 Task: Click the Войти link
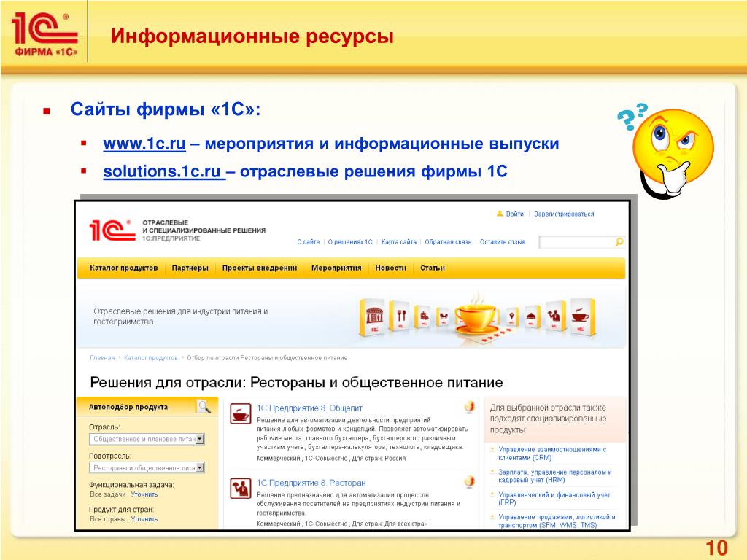click(514, 214)
